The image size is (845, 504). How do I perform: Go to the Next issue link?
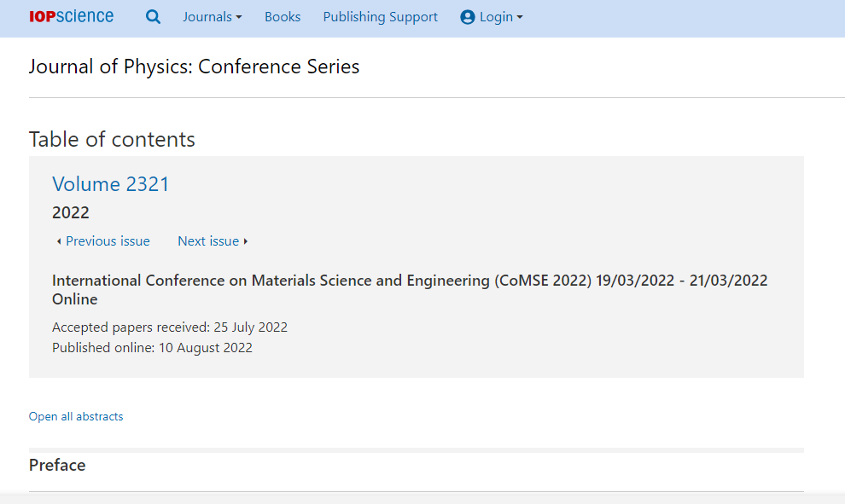point(208,241)
